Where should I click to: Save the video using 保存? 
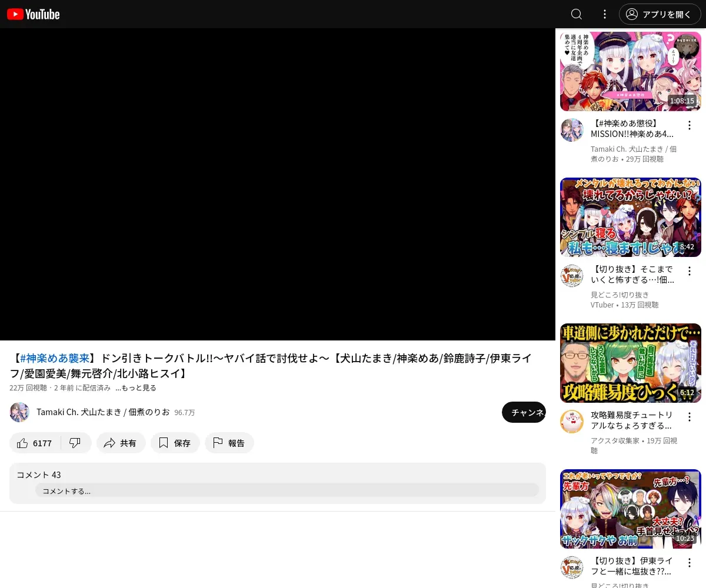click(x=175, y=443)
